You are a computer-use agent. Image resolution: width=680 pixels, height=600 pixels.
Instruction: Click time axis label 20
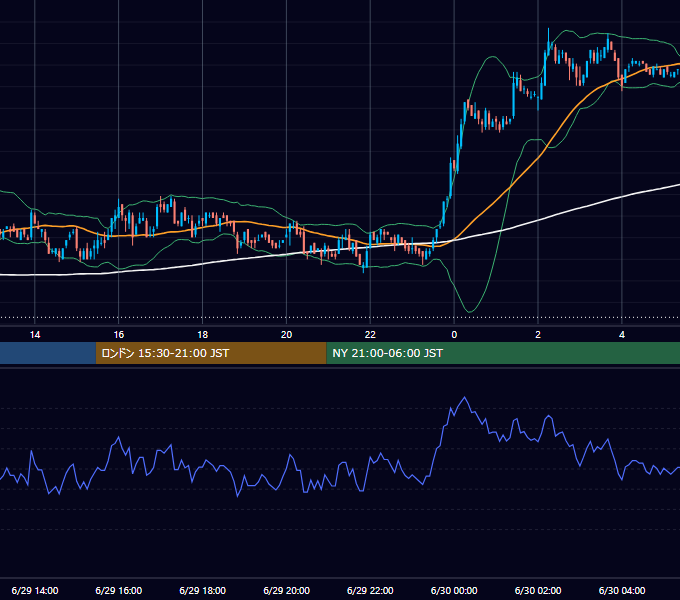coord(286,335)
